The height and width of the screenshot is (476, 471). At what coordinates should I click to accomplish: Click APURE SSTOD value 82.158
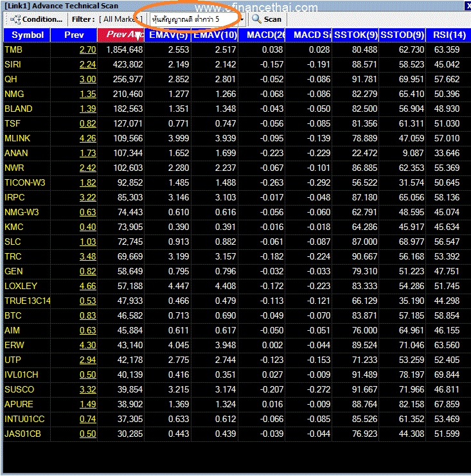[411, 404]
